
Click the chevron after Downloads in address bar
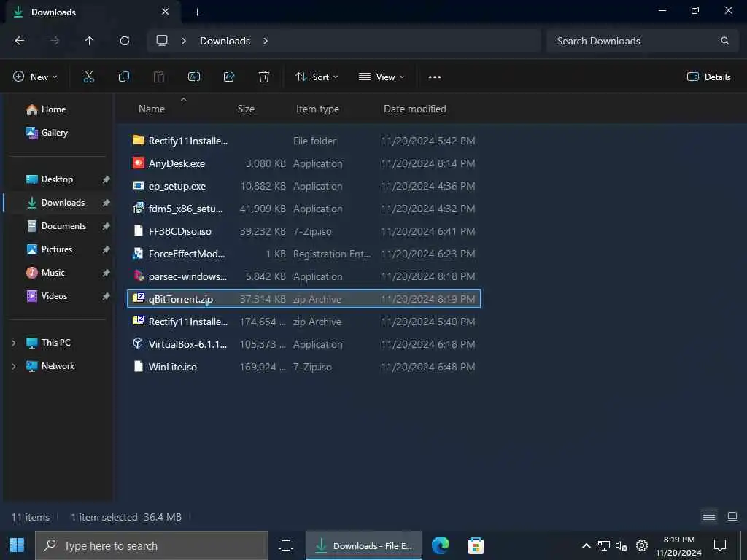pos(266,41)
